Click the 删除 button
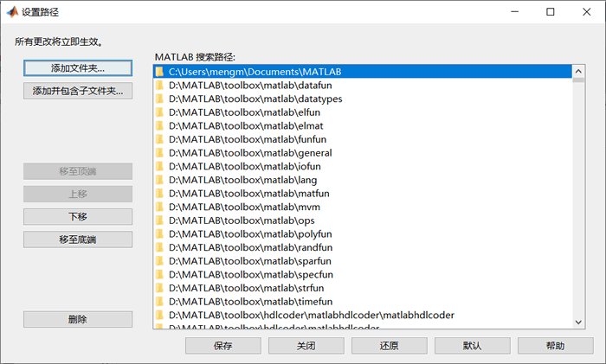This screenshot has height=364, width=606. (78, 319)
